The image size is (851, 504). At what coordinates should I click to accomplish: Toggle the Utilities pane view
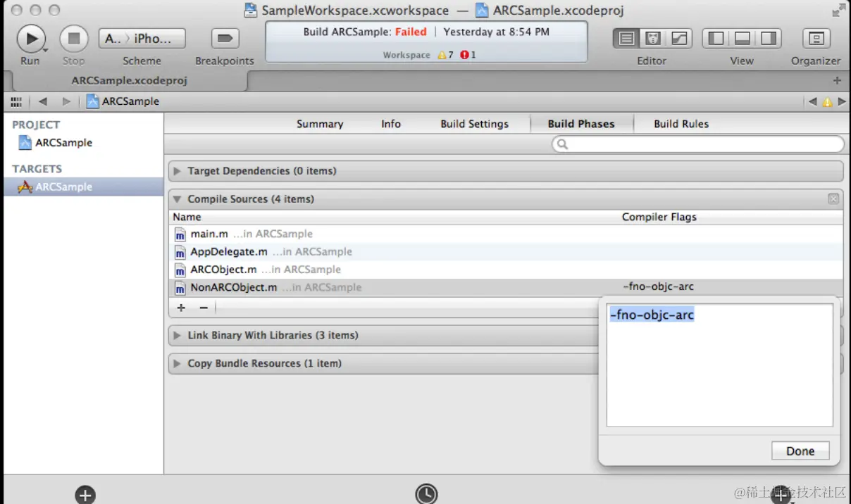click(768, 39)
